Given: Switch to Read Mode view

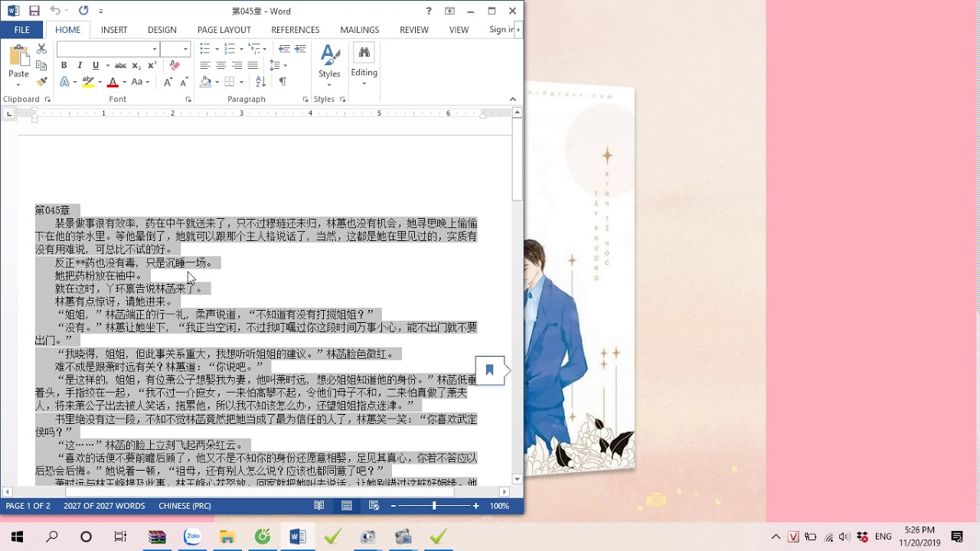Looking at the screenshot, I should coord(319,506).
